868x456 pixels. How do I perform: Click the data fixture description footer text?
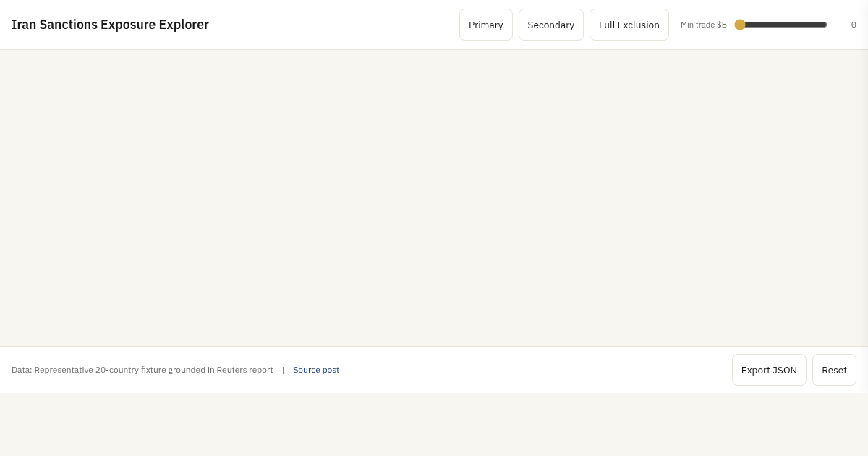(x=142, y=370)
